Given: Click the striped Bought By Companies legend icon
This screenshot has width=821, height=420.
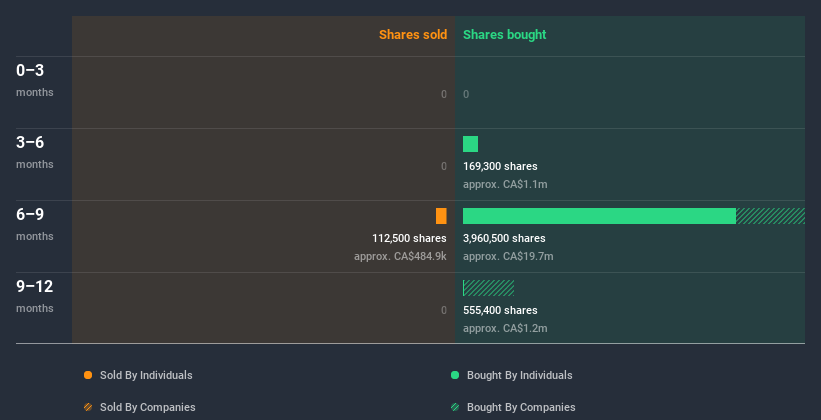Looking at the screenshot, I should click(x=455, y=407).
